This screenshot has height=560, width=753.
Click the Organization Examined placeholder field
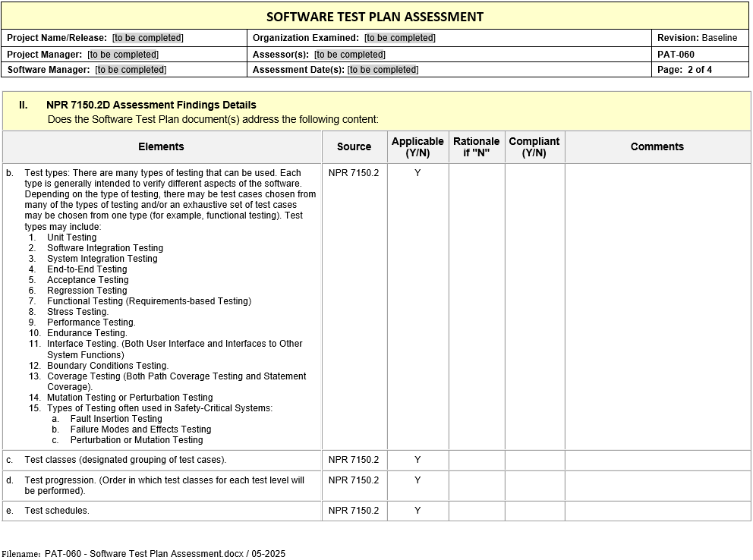coord(400,38)
